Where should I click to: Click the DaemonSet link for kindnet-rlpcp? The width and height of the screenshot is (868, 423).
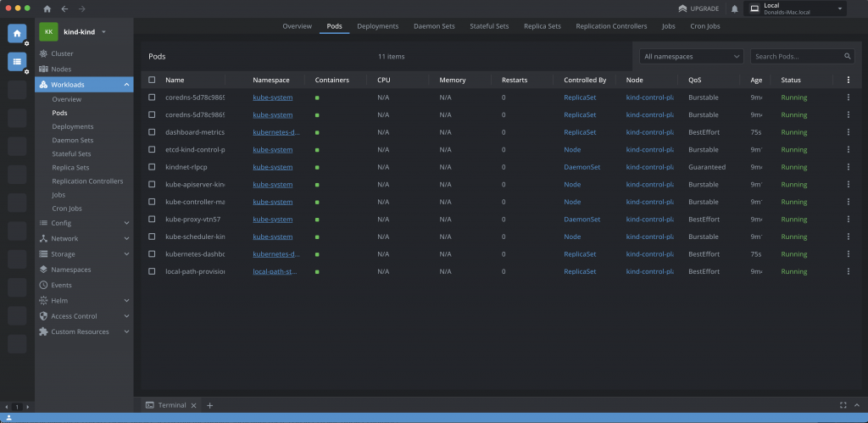coord(581,167)
